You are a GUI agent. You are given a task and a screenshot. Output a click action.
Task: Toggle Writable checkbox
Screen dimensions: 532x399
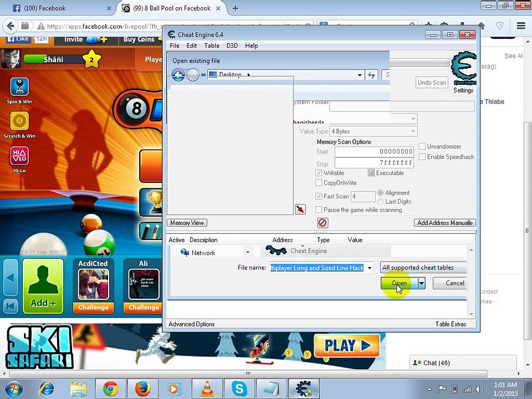point(319,173)
